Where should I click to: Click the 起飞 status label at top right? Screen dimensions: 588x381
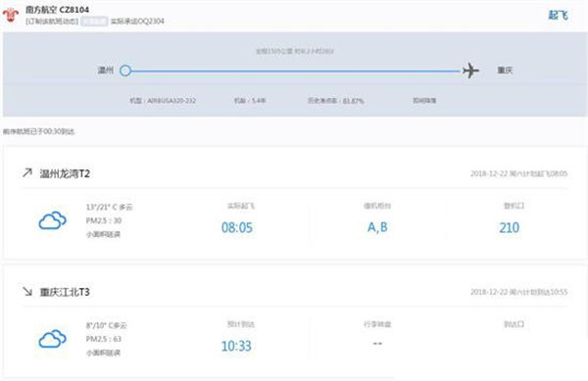[558, 15]
